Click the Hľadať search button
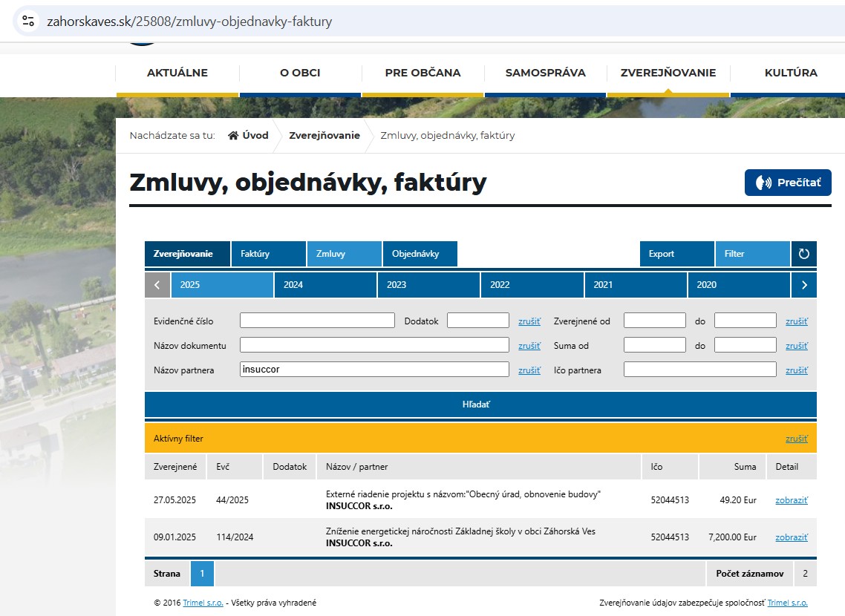This screenshot has height=616, width=845. tap(480, 404)
